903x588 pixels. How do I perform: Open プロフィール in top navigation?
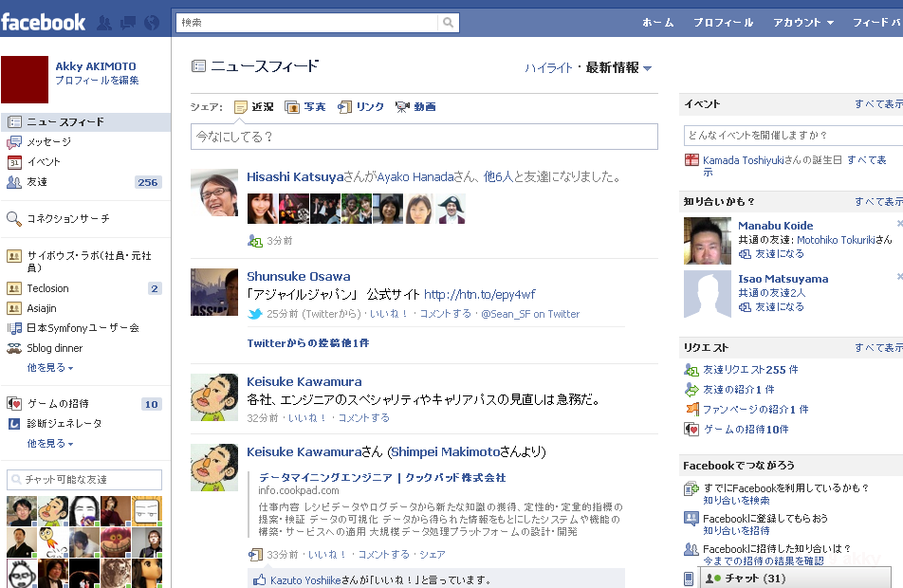coord(723,22)
